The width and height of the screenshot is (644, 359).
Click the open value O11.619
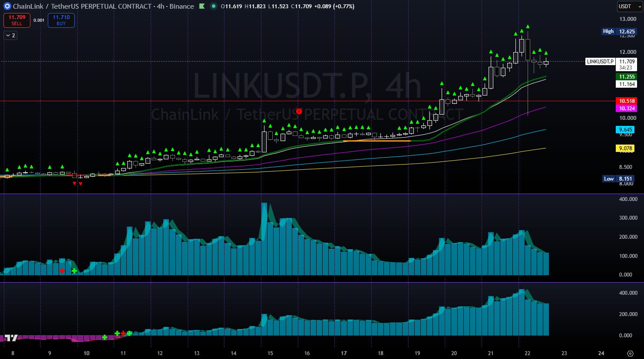[x=232, y=7]
